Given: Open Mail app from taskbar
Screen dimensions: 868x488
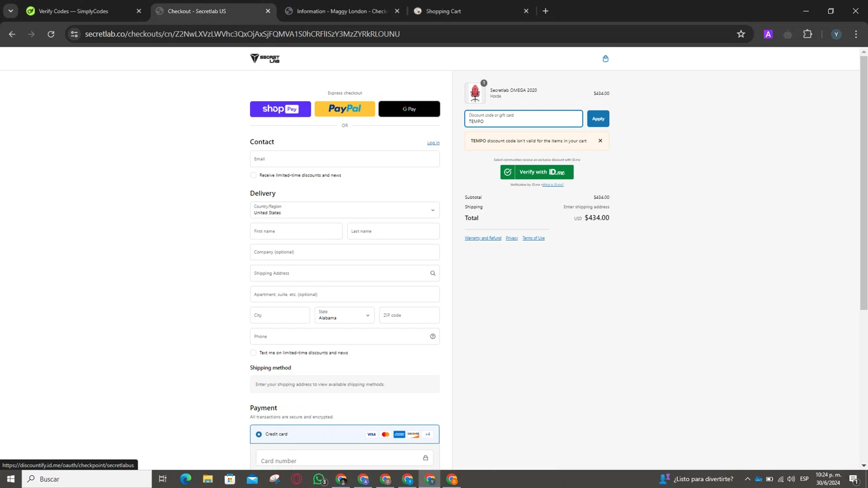Looking at the screenshot, I should click(252, 479).
